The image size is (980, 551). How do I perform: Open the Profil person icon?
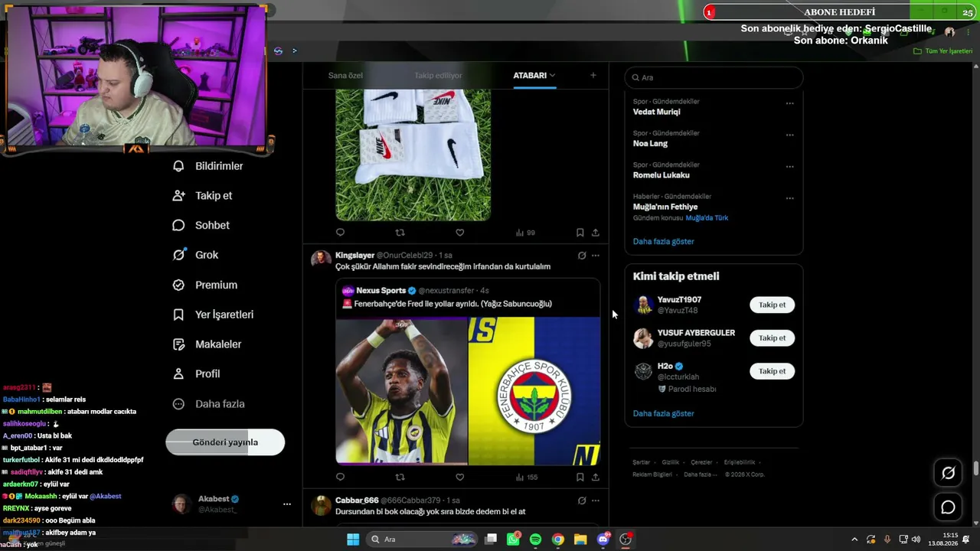[178, 374]
